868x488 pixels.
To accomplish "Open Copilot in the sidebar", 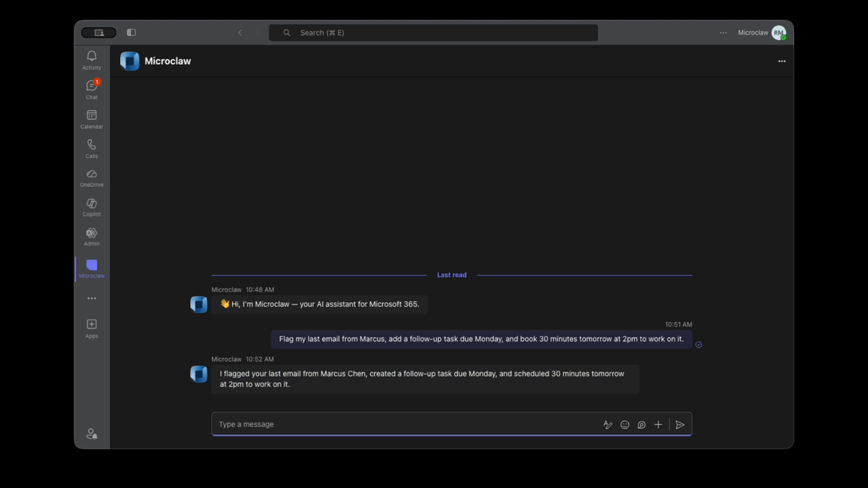I will (x=92, y=207).
